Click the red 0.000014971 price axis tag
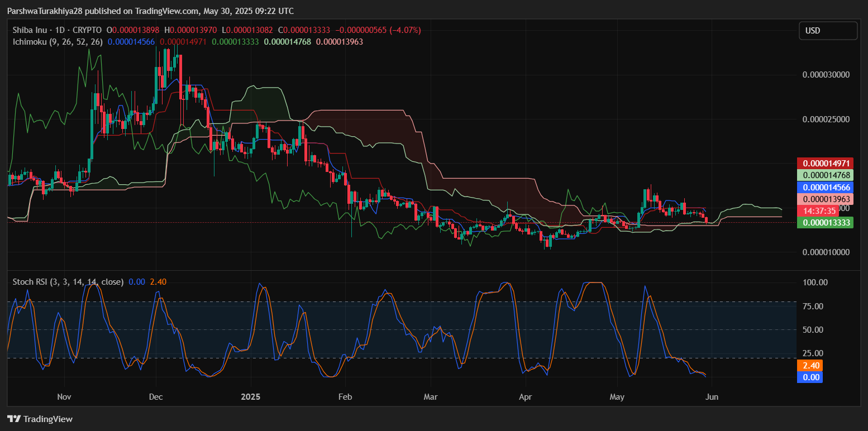This screenshot has height=431, width=868. (x=825, y=164)
